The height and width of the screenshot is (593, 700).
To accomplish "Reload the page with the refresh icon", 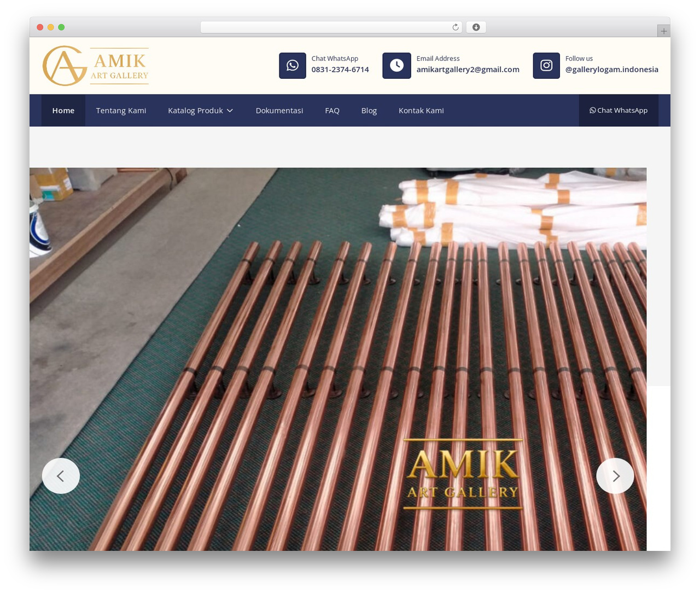I will pos(455,27).
